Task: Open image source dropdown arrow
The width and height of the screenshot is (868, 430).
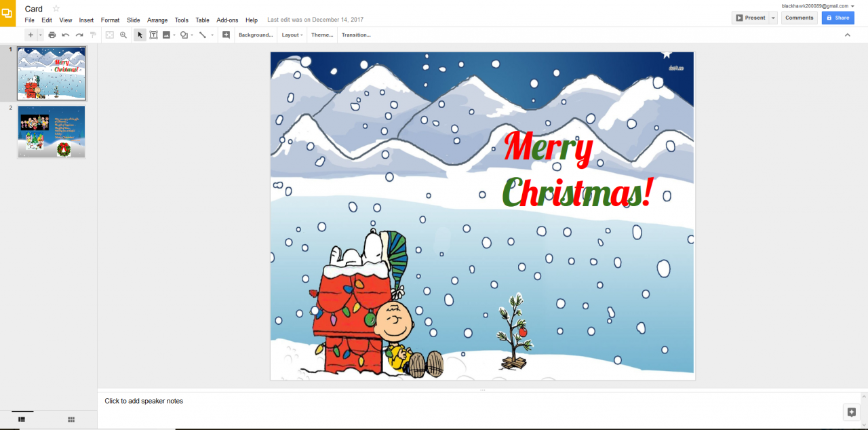Action: click(x=174, y=35)
